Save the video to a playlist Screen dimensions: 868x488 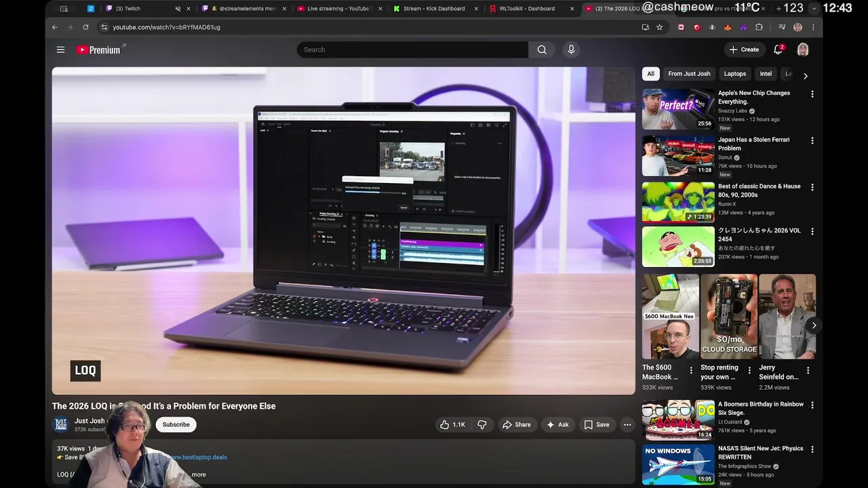[x=597, y=425]
